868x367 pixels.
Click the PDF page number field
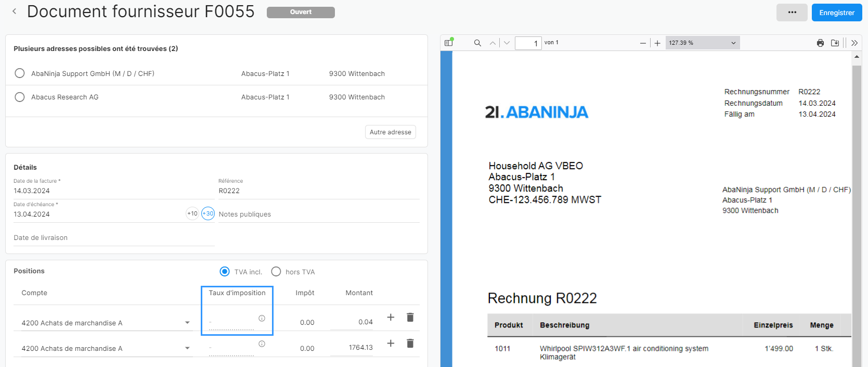[x=528, y=43]
